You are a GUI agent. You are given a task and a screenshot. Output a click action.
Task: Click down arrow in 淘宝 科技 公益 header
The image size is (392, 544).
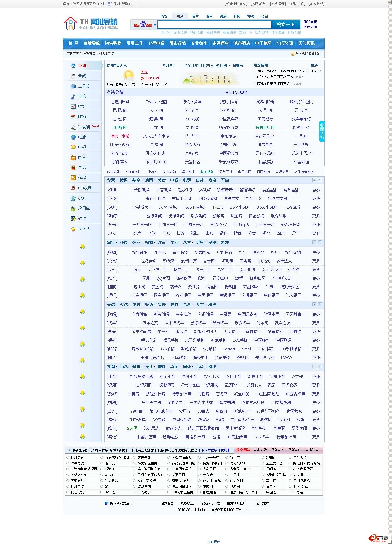coord(314,242)
